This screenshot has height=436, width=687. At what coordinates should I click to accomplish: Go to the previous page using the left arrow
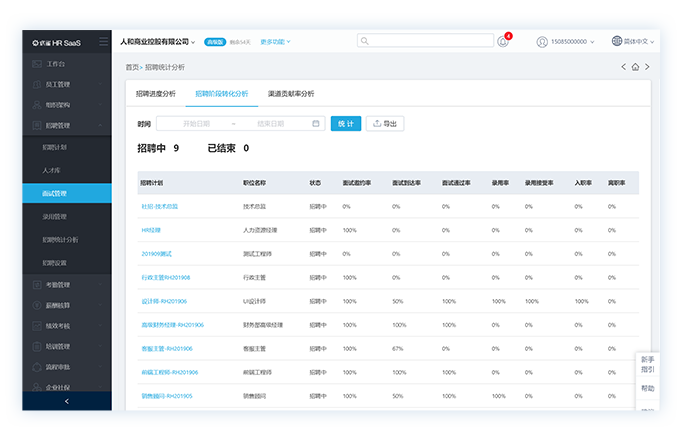click(623, 67)
